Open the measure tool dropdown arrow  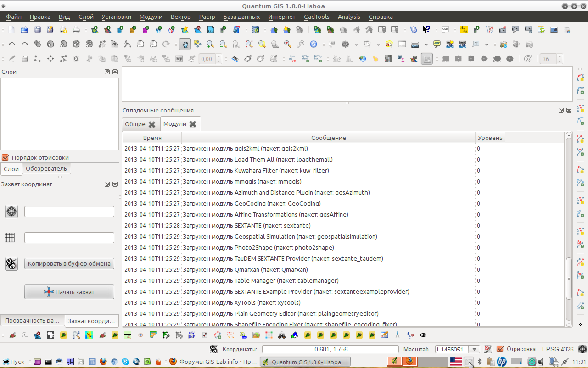pos(426,45)
